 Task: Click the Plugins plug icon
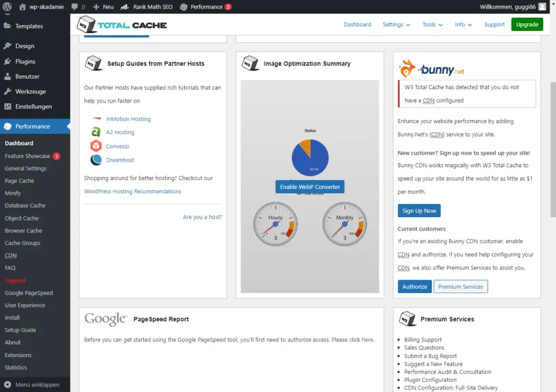point(7,61)
